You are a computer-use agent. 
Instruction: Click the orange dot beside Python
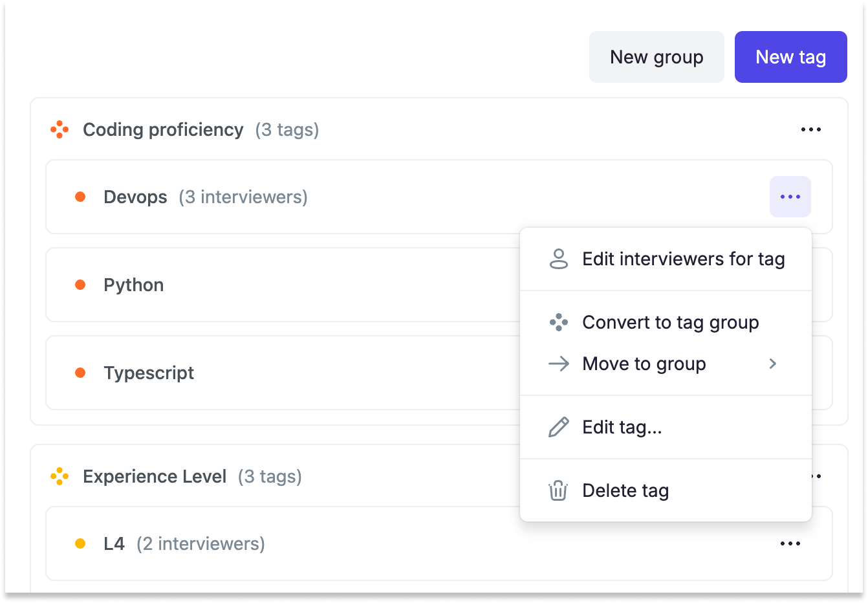[x=80, y=285]
